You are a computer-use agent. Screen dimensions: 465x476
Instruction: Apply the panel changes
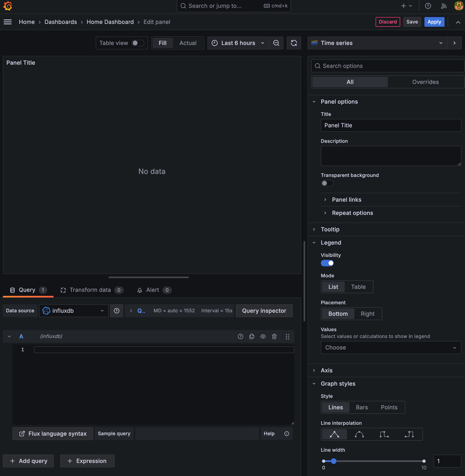pos(434,22)
